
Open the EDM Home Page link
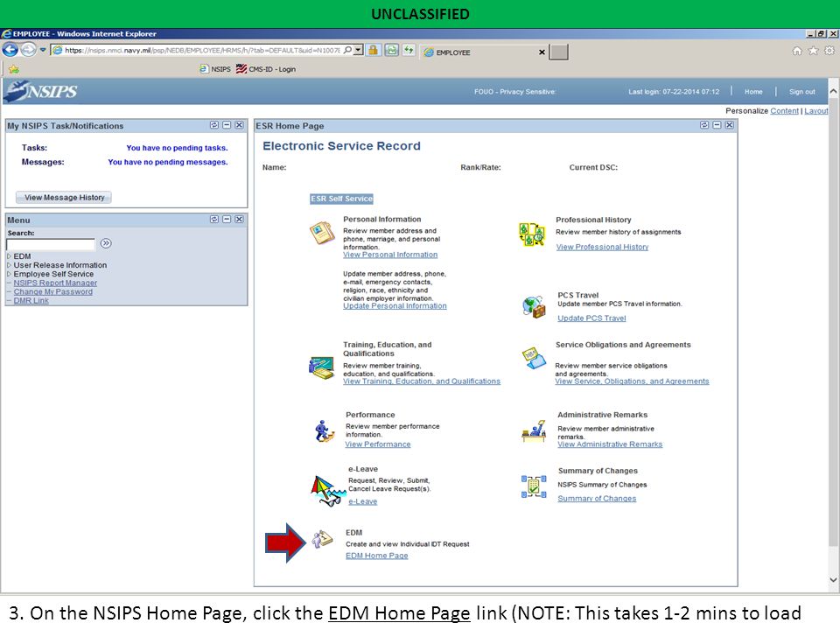point(376,556)
